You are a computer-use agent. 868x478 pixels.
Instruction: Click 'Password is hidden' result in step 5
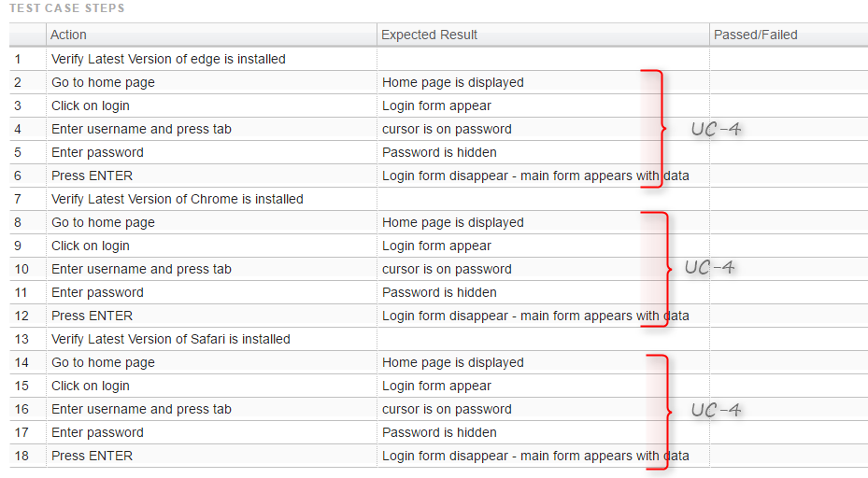click(x=439, y=152)
